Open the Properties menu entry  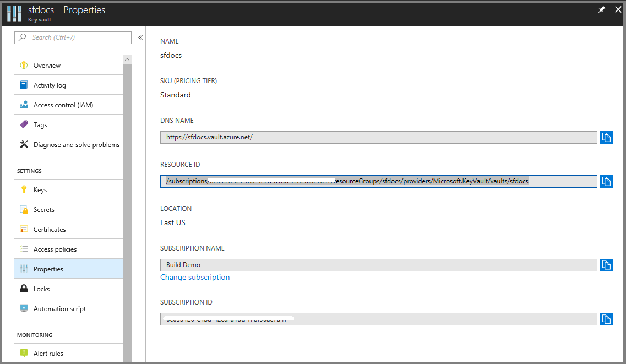48,269
